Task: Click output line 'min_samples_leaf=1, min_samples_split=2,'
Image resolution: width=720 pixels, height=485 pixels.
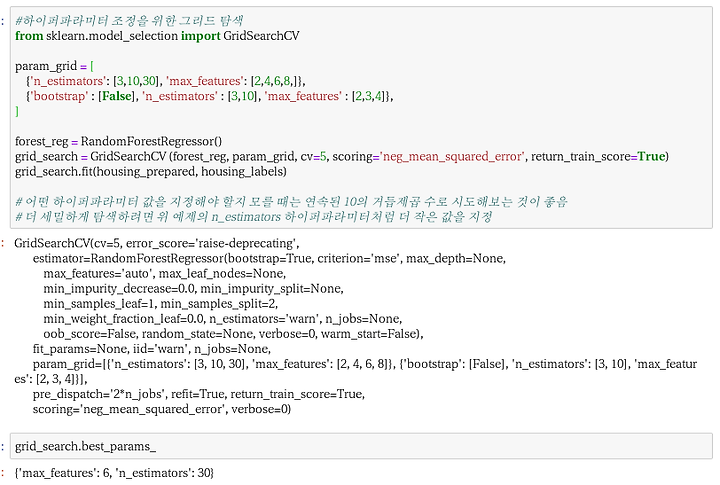Action: point(161,304)
